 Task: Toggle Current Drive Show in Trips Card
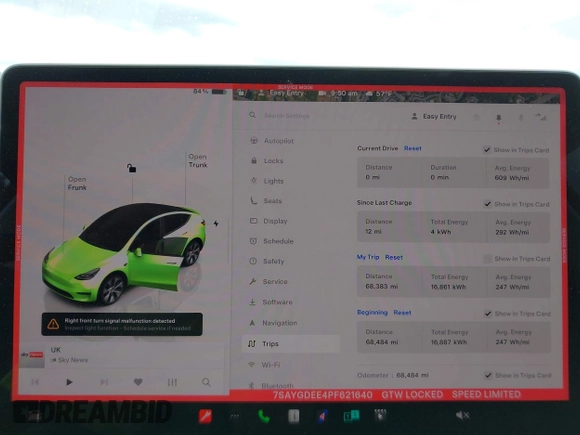coord(487,150)
